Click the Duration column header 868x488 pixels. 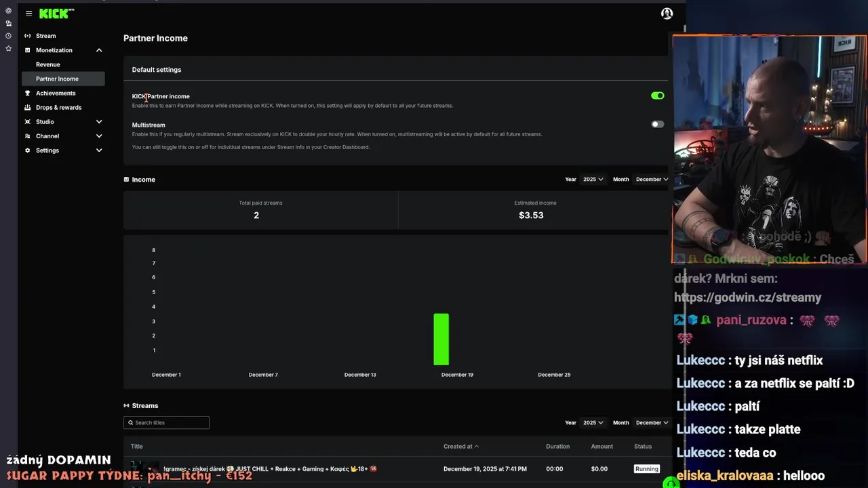tap(557, 447)
